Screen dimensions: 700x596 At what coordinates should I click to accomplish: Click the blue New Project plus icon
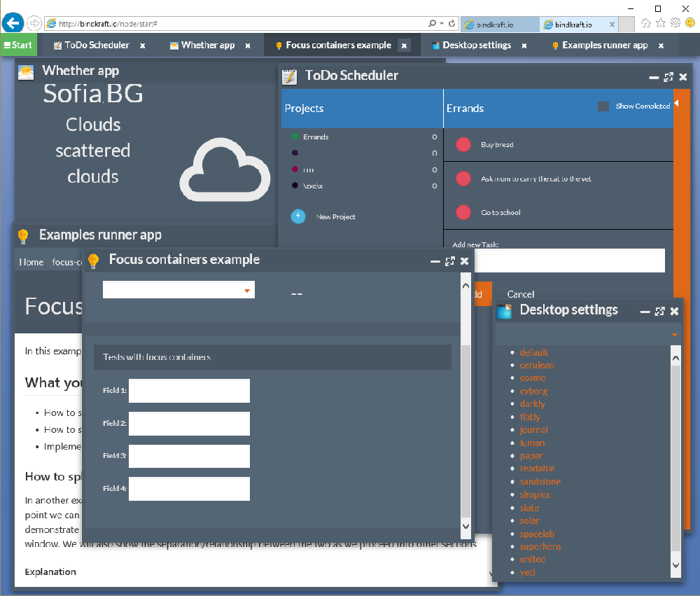coord(297,216)
